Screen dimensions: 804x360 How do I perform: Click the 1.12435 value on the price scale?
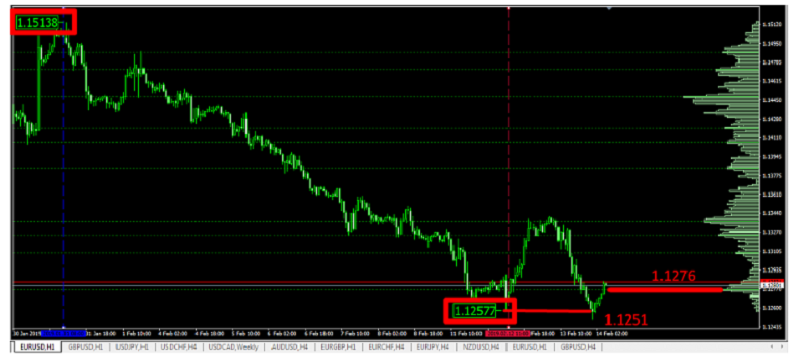click(x=772, y=327)
